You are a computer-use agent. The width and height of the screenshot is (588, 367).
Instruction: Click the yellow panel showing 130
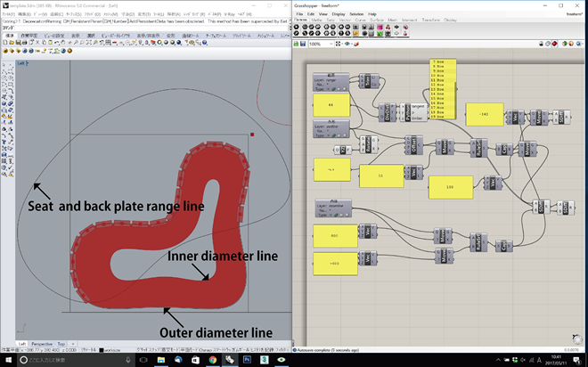pos(451,187)
